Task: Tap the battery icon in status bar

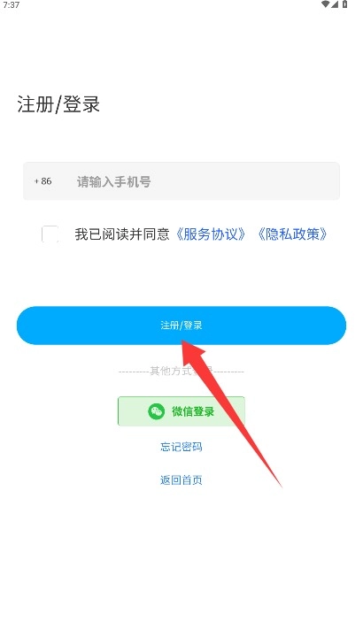Action: coord(344,4)
